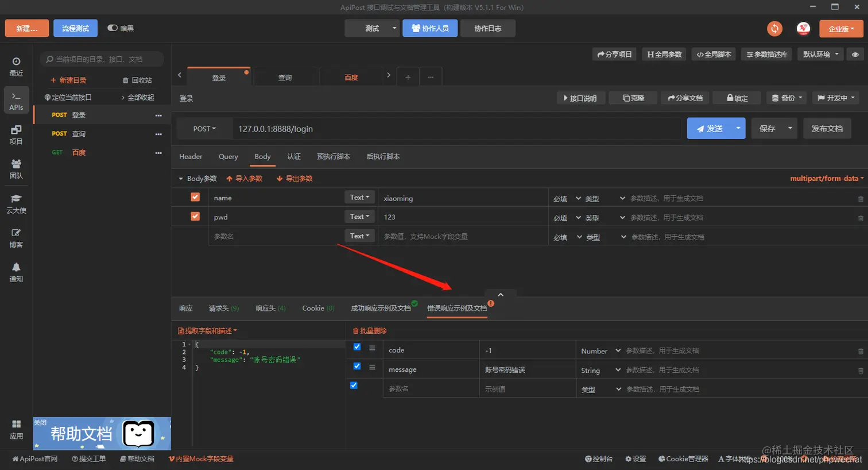The width and height of the screenshot is (868, 470).
Task: Open the 最近 (recent) sidebar icon
Action: pyautogui.click(x=16, y=67)
